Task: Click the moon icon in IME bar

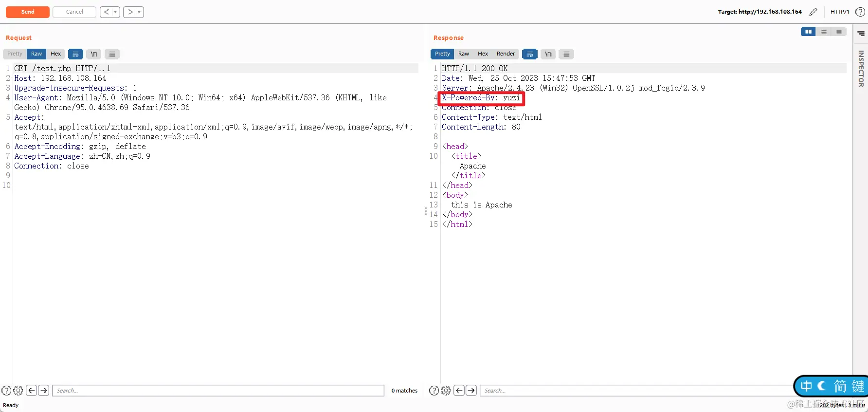Action: [822, 386]
